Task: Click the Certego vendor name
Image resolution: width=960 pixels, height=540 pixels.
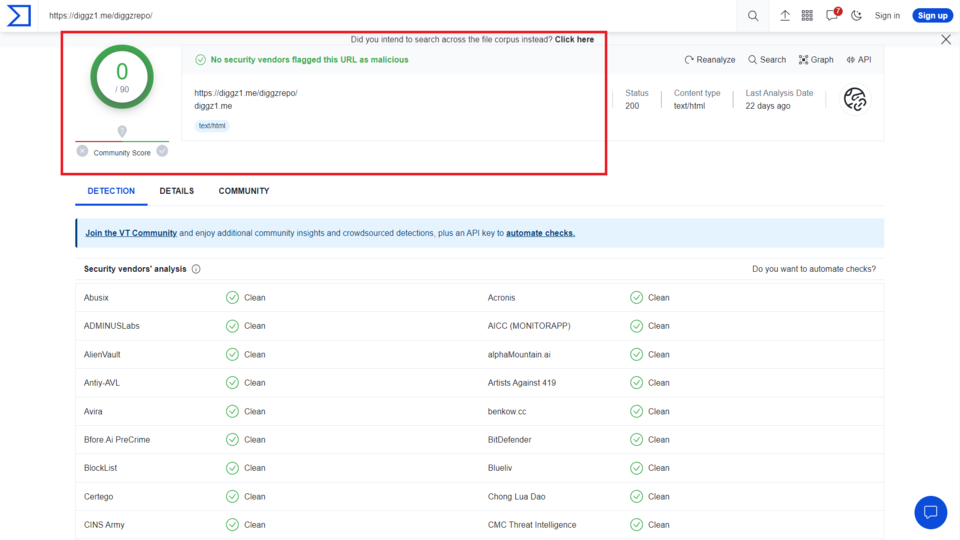Action: point(98,497)
